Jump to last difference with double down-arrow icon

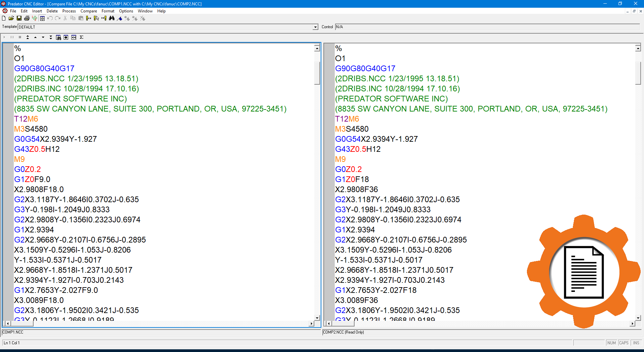coord(51,37)
